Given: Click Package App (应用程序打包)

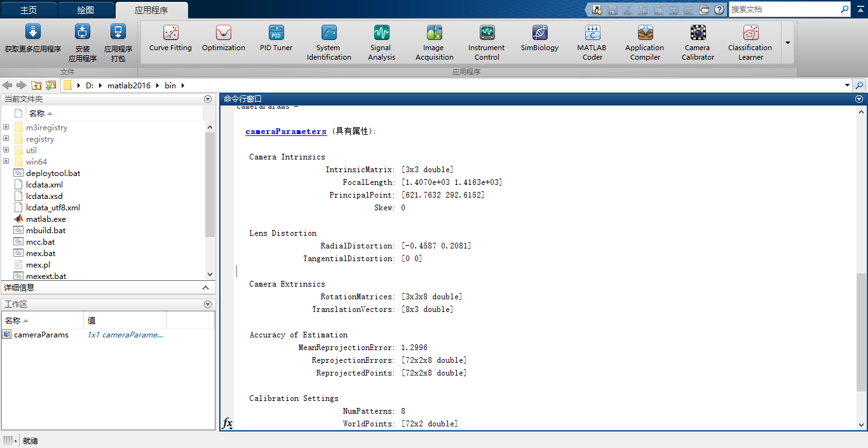Looking at the screenshot, I should 118,43.
